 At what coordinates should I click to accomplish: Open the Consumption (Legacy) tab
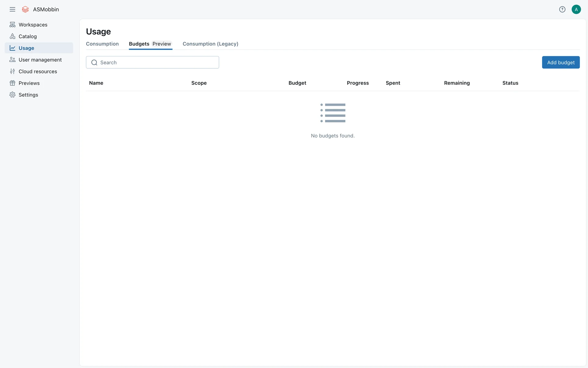(x=210, y=44)
